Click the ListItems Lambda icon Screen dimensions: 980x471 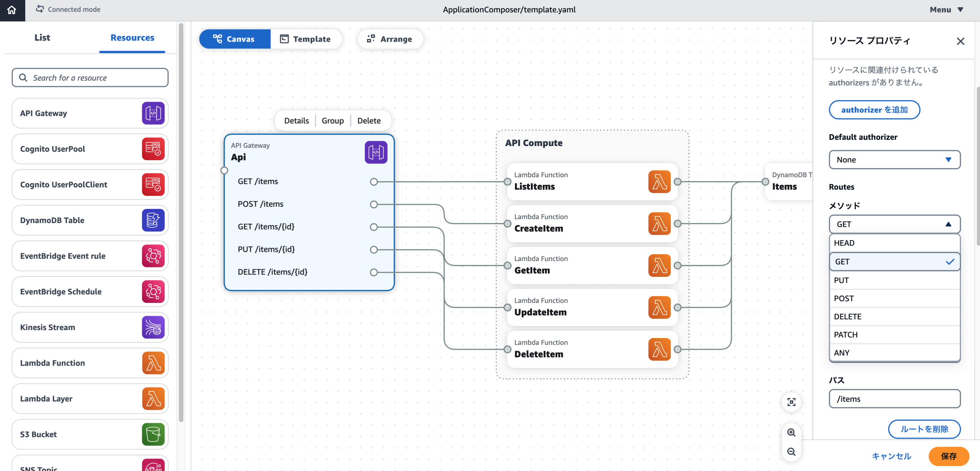click(x=659, y=182)
